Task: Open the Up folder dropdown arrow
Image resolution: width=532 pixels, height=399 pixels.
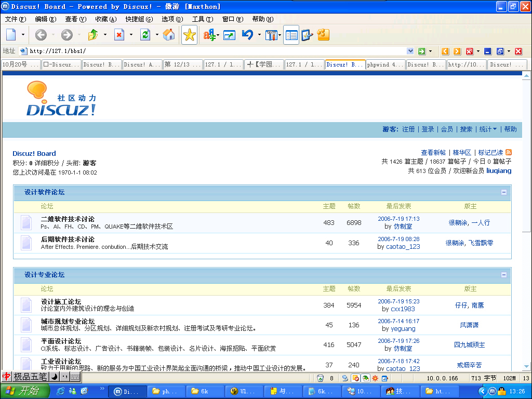Action: point(105,35)
